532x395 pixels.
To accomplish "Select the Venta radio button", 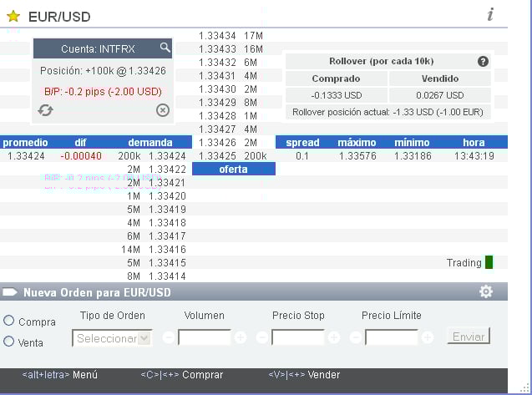I will click(x=9, y=342).
